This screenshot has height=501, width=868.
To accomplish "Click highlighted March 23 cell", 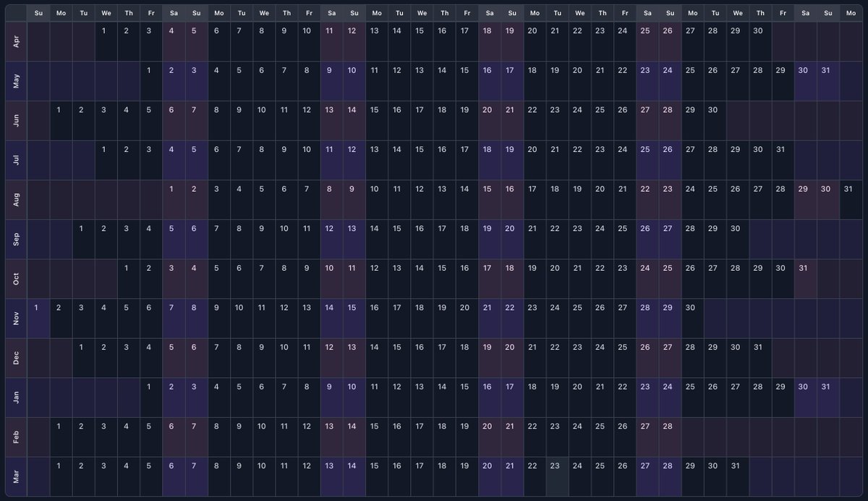I will coord(557,476).
